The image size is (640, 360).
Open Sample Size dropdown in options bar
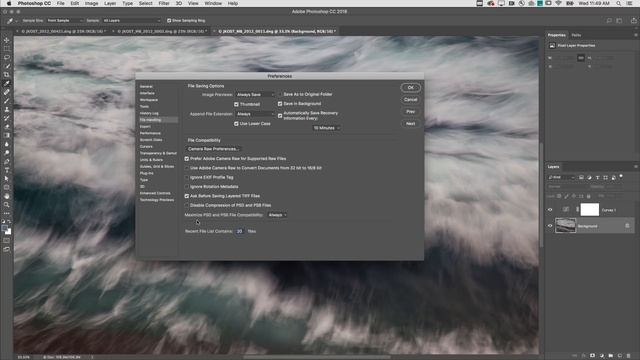point(64,20)
